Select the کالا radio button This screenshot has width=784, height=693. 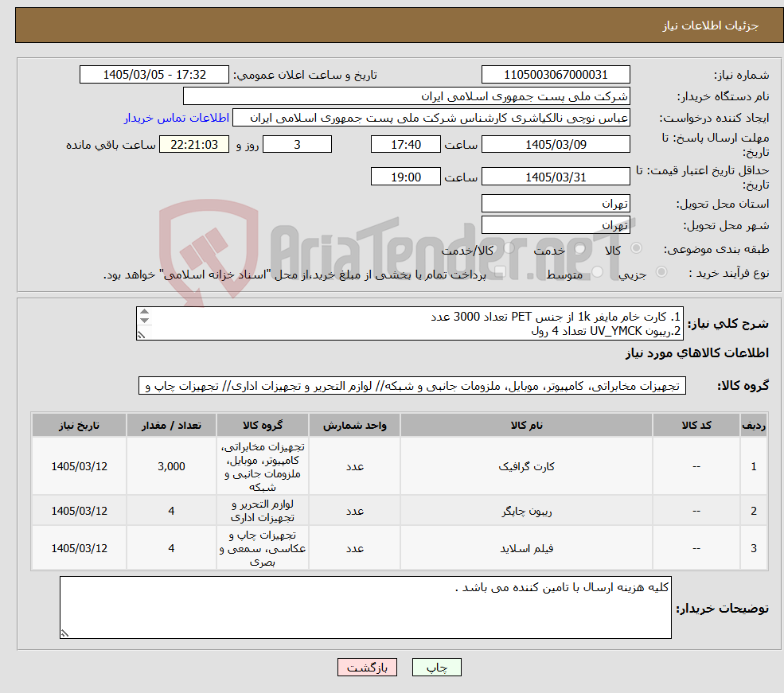637,247
